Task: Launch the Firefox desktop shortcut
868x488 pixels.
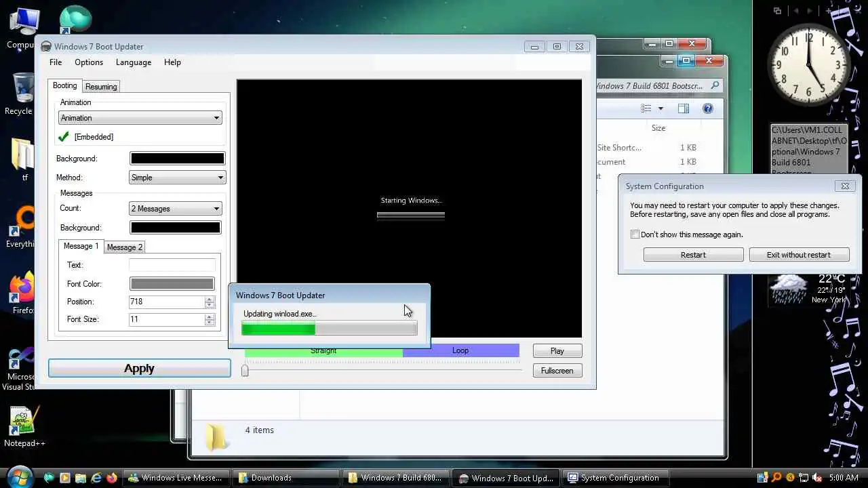Action: tap(22, 293)
